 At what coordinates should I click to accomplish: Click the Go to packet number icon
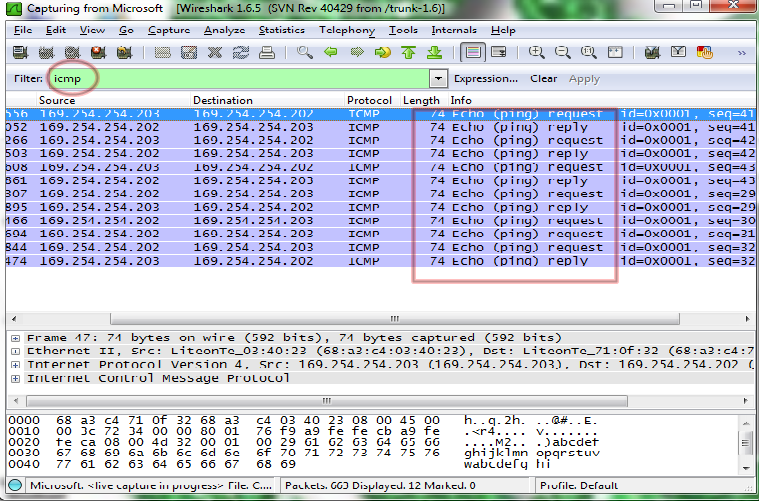(x=382, y=52)
